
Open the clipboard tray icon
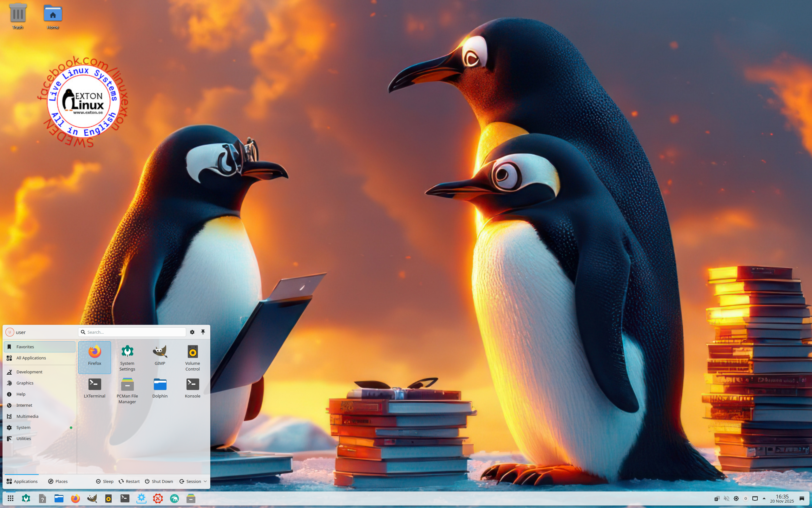click(717, 498)
